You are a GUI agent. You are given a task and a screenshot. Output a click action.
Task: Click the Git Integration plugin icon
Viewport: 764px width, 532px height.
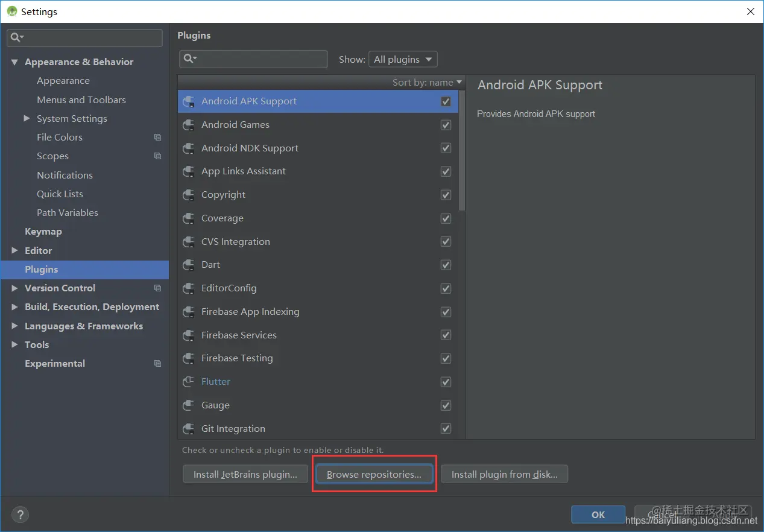(189, 429)
